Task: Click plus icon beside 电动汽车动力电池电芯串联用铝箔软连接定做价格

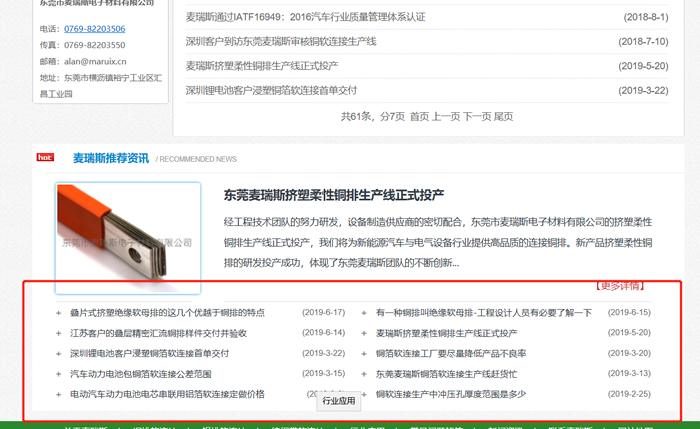Action: pos(58,395)
